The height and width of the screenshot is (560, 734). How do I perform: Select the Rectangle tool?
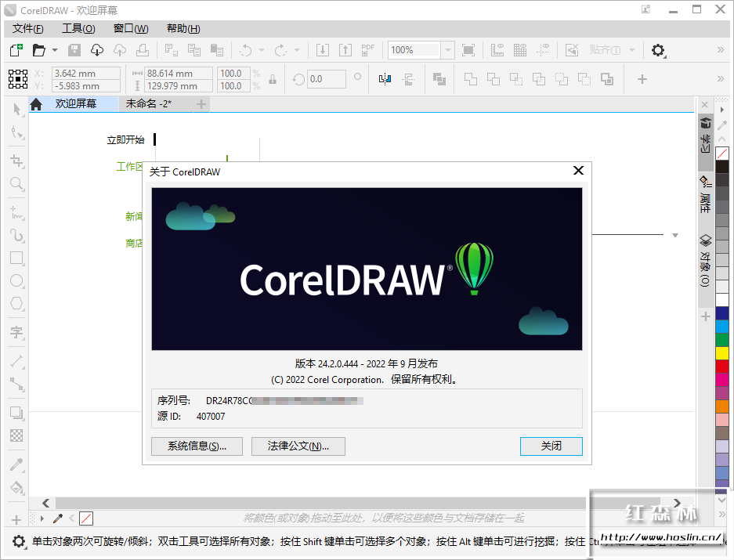(16, 258)
